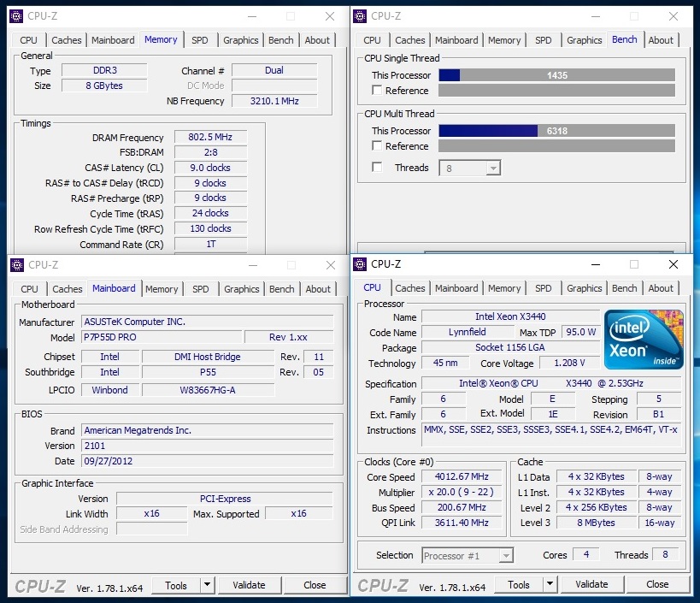Open Memory tab in Mainboard window
Image resolution: width=700 pixels, height=603 pixels.
[x=162, y=289]
